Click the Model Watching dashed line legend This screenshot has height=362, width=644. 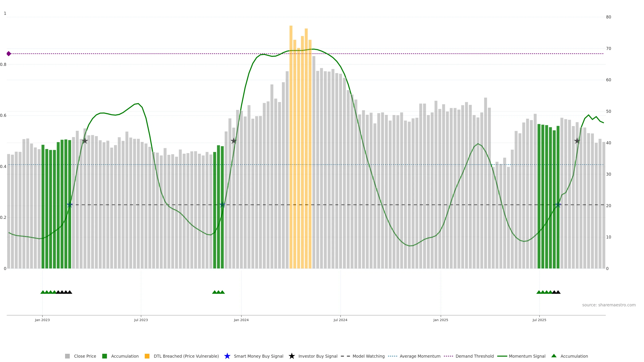[x=345, y=356]
